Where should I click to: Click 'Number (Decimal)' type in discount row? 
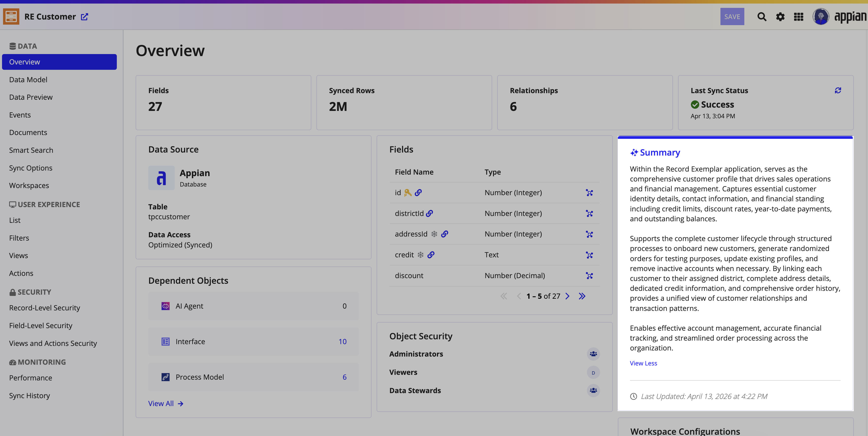[x=515, y=276]
